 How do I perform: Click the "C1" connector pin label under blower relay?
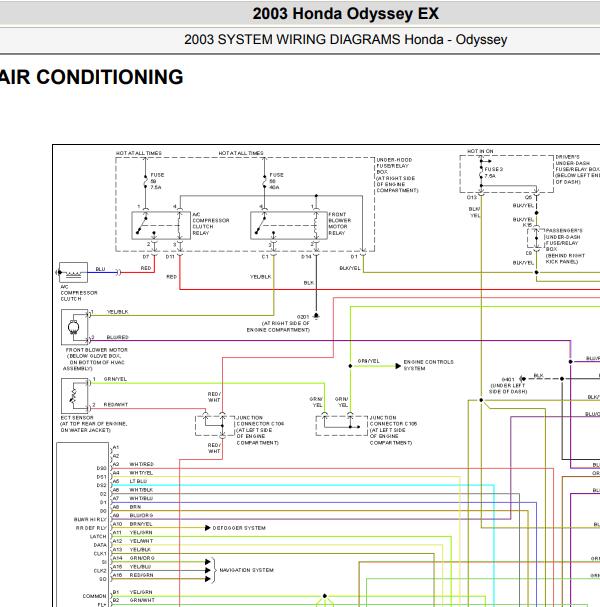(x=265, y=257)
